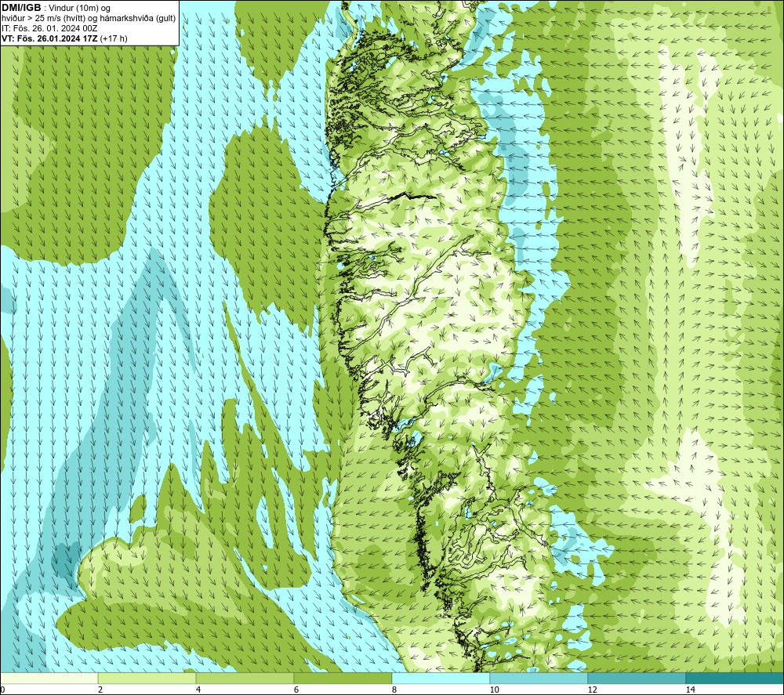Click the darkest teal band above 14
Image resolution: width=784 pixels, height=695 pixels.
click(x=735, y=678)
